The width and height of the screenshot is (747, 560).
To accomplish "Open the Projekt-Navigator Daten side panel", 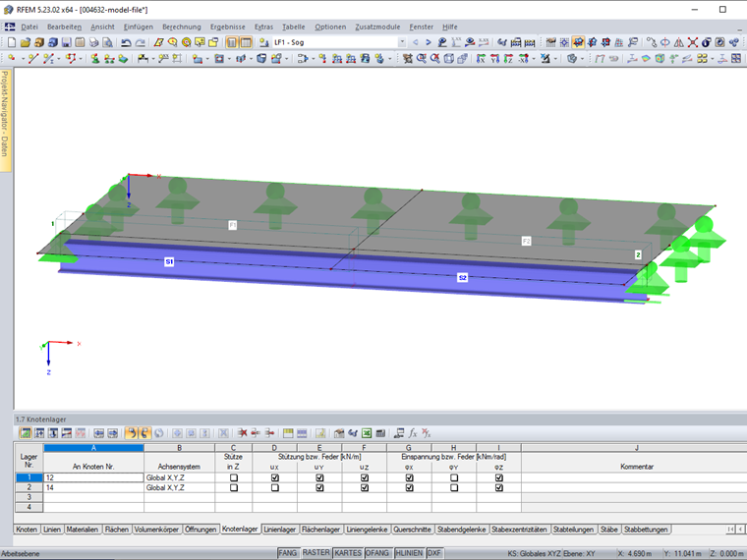I will pos(5,120).
